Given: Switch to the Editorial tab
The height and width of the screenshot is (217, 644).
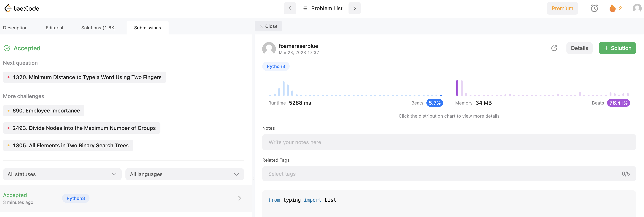Looking at the screenshot, I should pos(54,28).
